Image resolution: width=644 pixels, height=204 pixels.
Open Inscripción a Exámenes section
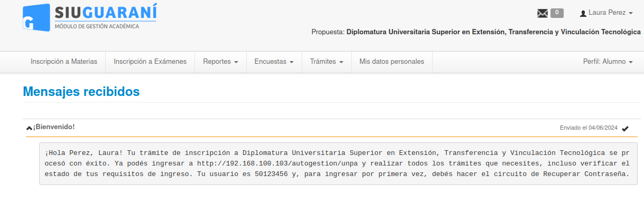[x=150, y=62]
